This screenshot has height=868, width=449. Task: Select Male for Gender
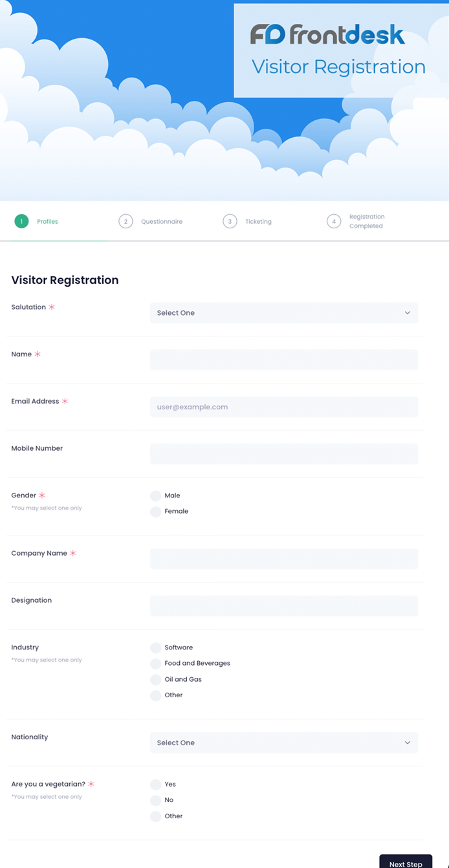pos(155,495)
